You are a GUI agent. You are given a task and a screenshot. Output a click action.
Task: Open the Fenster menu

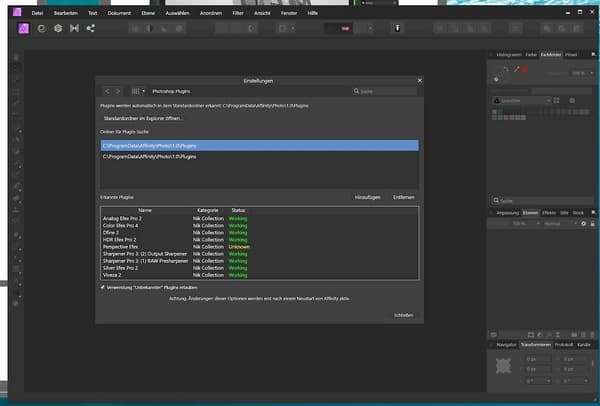tap(289, 13)
